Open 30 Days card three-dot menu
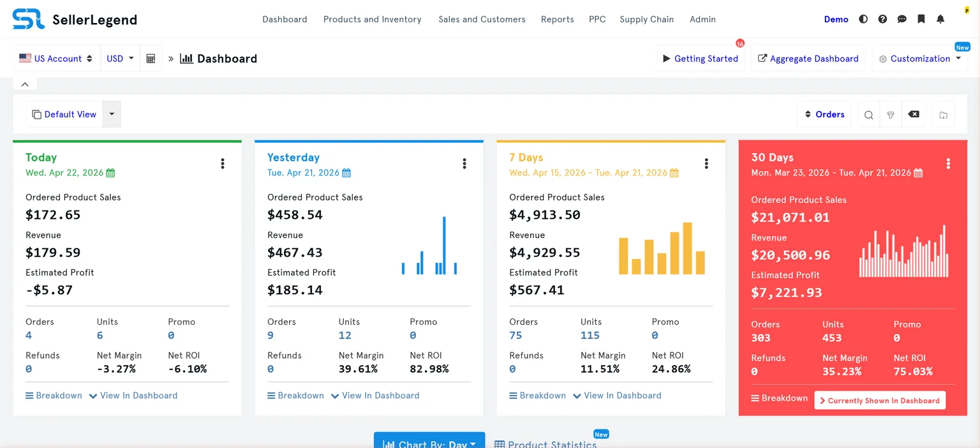The width and height of the screenshot is (980, 448). coord(947,164)
